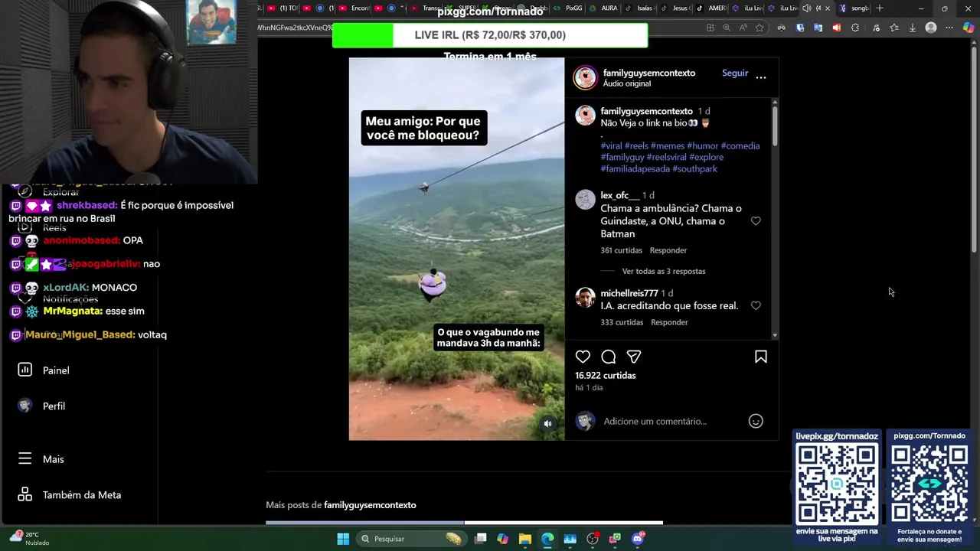Open the '16.922 curtidas' likes list
This screenshot has height=551, width=980.
tap(606, 375)
